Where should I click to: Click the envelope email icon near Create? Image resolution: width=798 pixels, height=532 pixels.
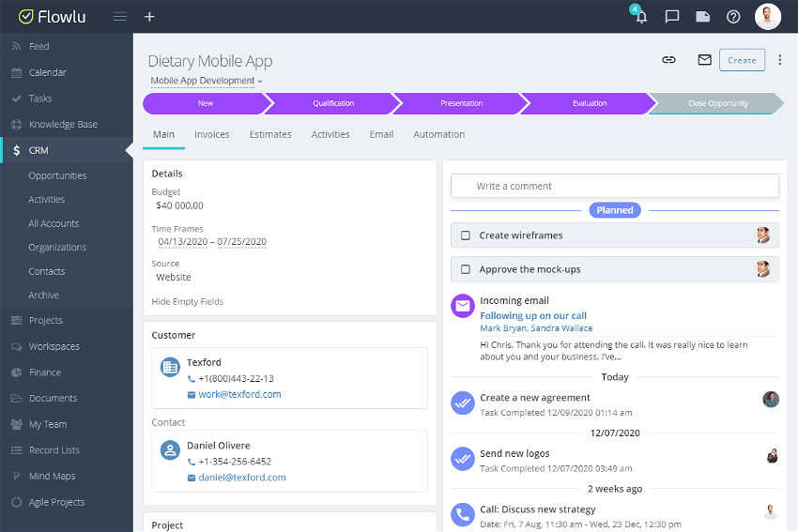(x=704, y=60)
